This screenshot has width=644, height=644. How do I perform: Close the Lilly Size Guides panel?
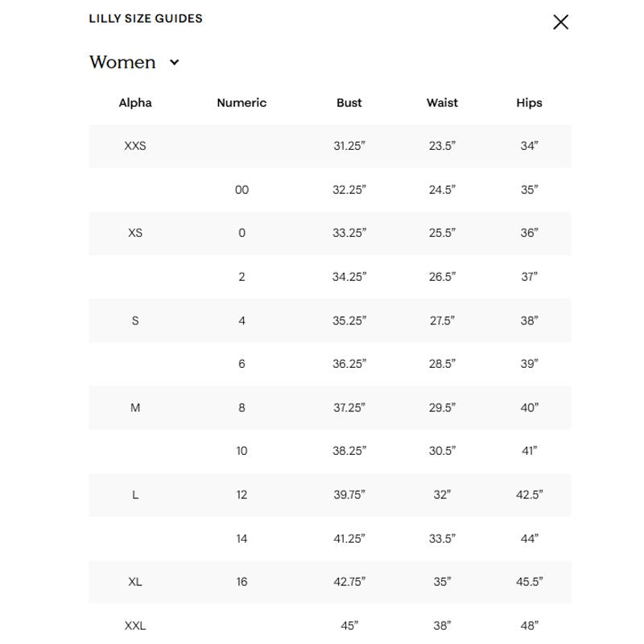click(x=560, y=23)
